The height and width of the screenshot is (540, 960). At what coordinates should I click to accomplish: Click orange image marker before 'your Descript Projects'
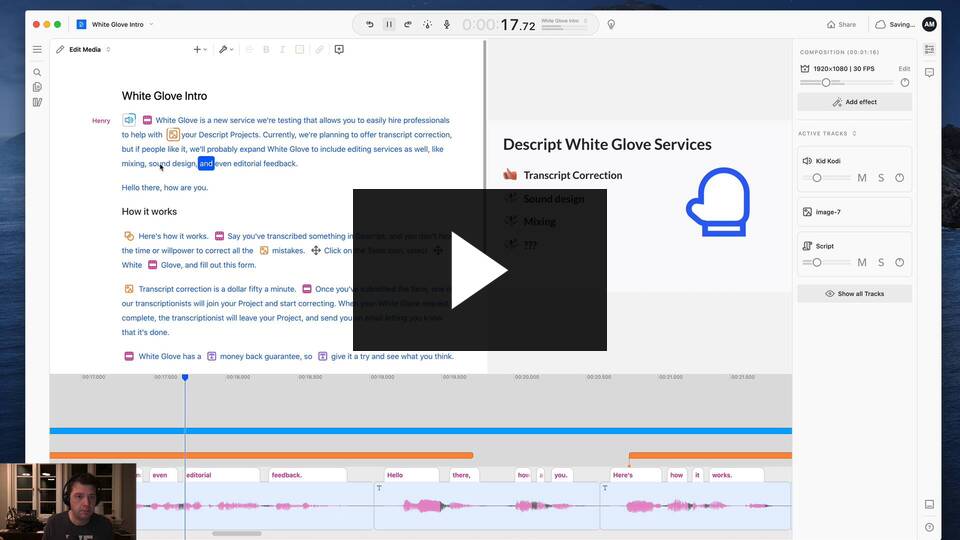[173, 134]
